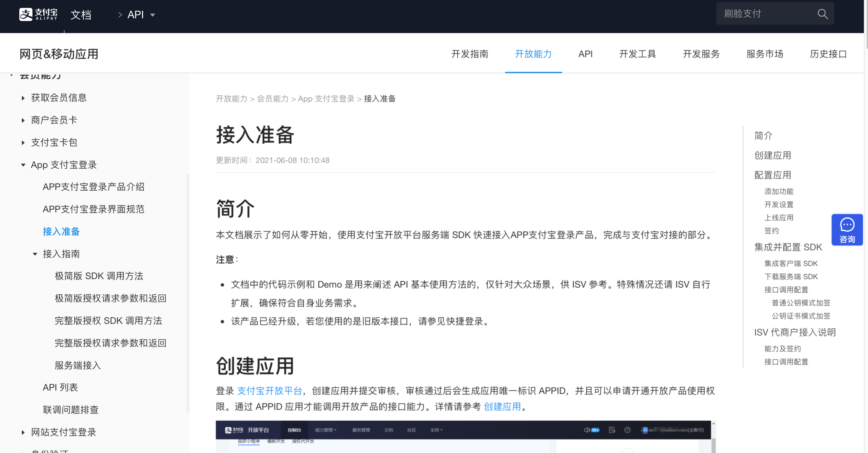Click the Alipay logo icon

(26, 14)
